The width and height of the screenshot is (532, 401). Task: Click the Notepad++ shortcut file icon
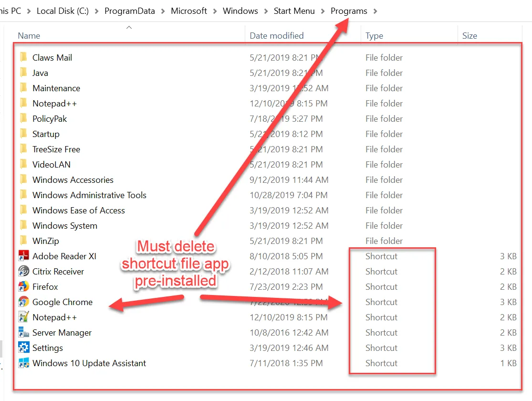click(x=23, y=317)
